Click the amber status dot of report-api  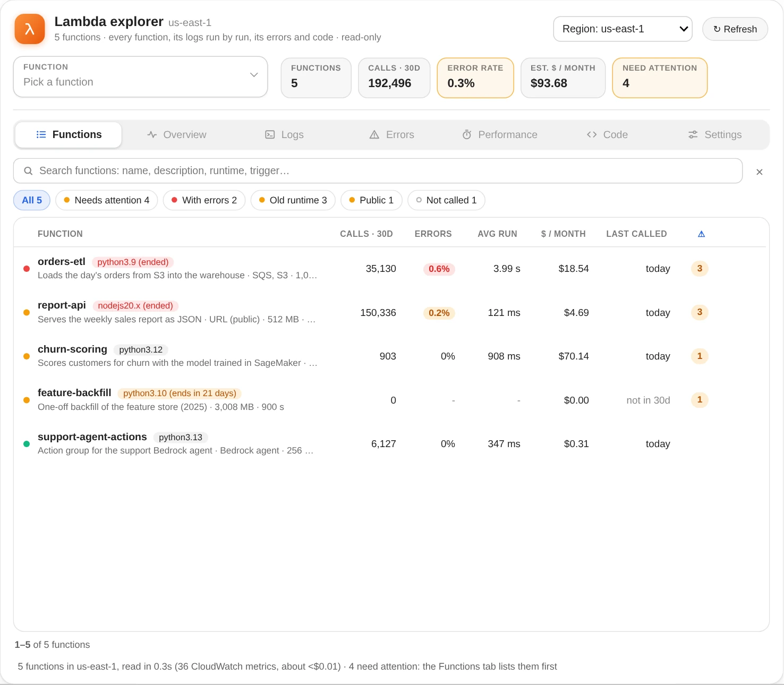tap(27, 312)
